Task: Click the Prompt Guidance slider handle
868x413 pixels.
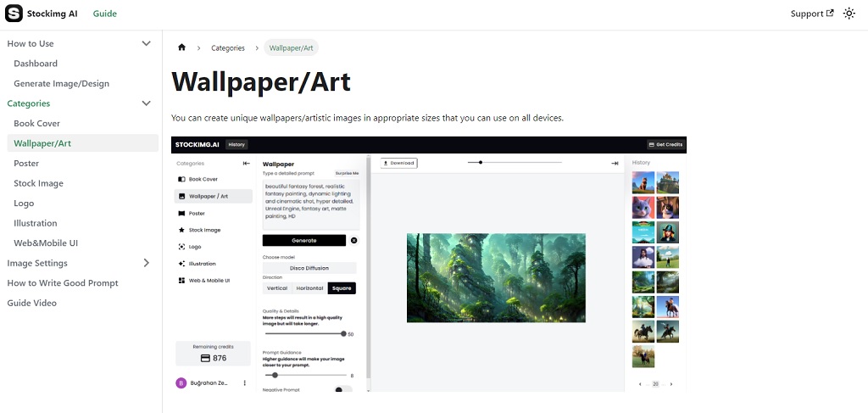Action: coord(275,376)
